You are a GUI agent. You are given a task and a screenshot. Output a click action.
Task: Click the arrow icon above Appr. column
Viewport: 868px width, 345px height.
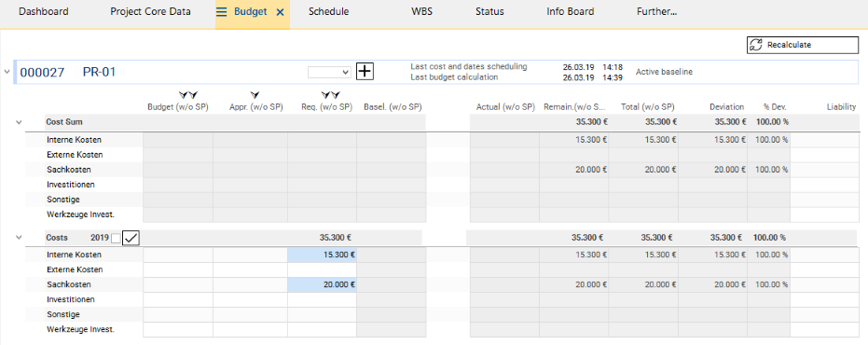[255, 96]
